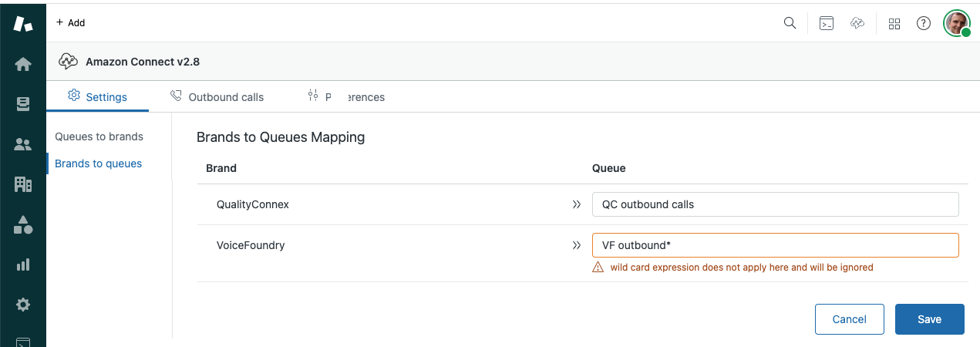Click the VF outbound* queue field
Image resolution: width=980 pixels, height=347 pixels.
point(775,245)
